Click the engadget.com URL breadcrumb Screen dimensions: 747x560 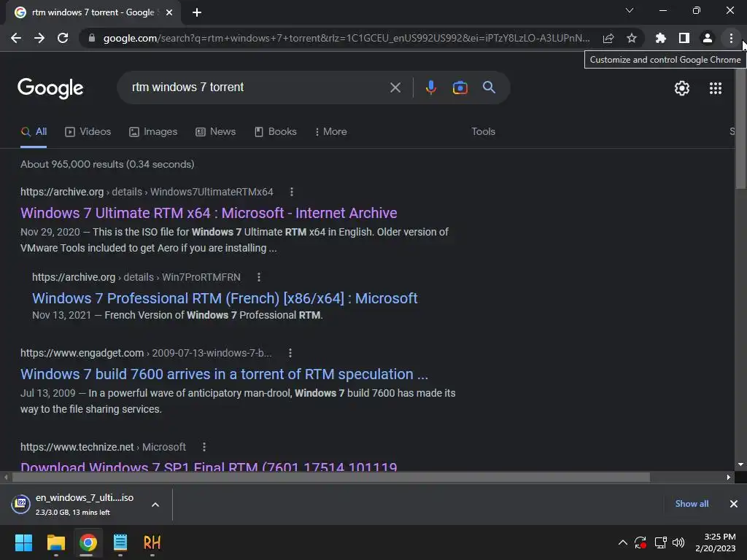(x=146, y=353)
